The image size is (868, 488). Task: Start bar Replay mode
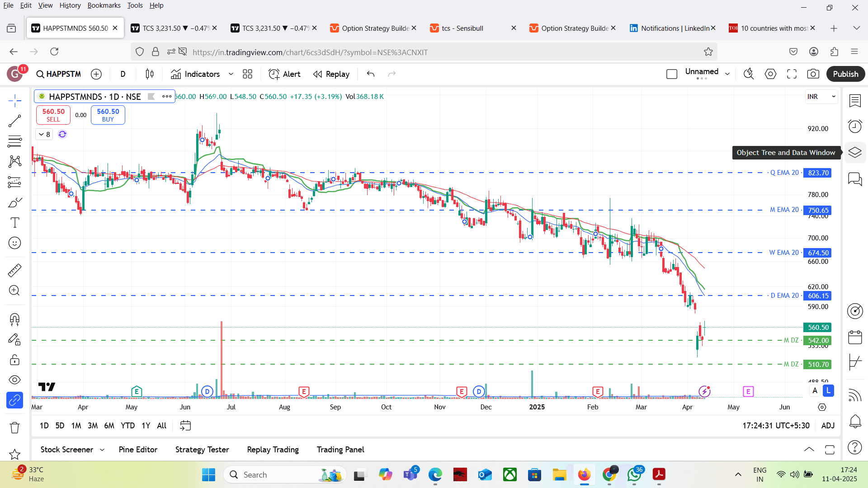point(331,74)
